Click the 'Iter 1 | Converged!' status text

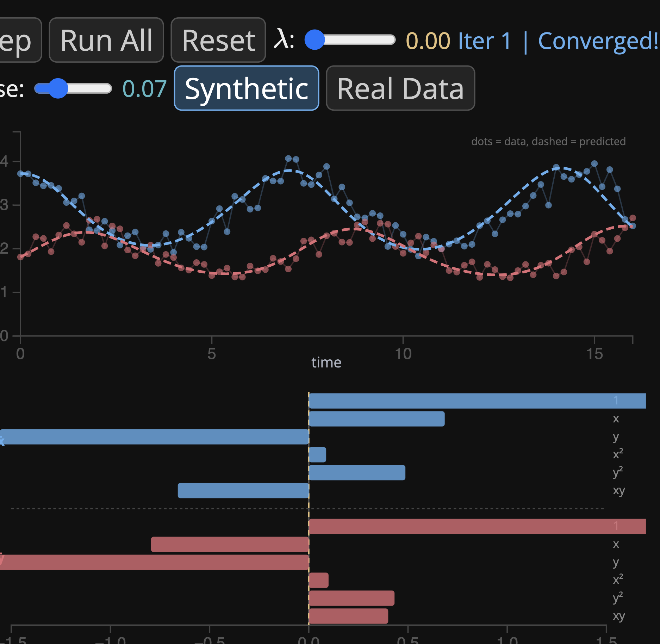click(x=558, y=41)
